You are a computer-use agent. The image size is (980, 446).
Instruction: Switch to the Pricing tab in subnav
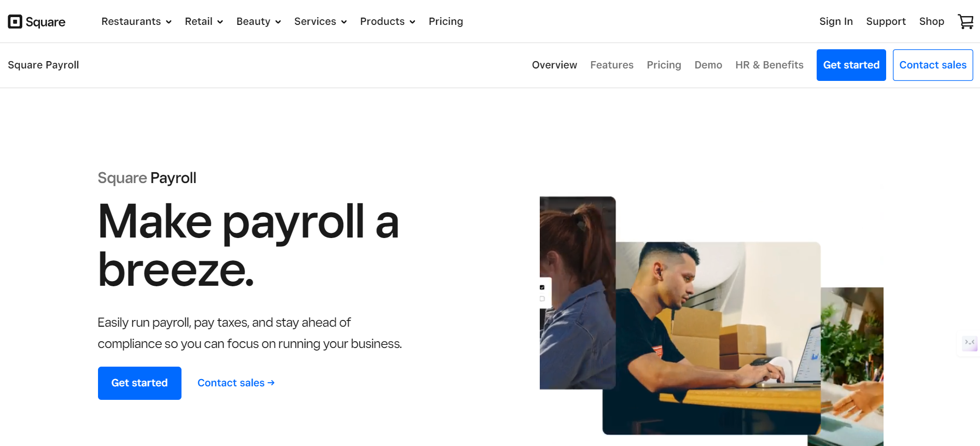tap(664, 65)
